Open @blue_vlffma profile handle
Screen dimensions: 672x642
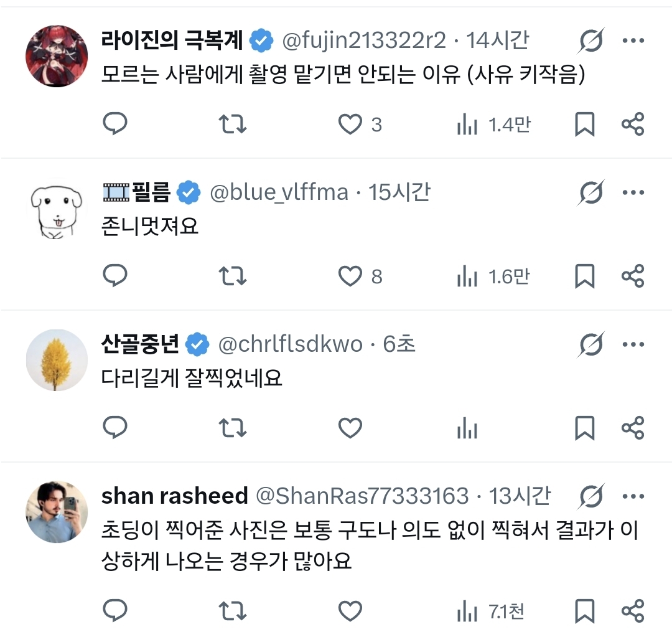279,193
